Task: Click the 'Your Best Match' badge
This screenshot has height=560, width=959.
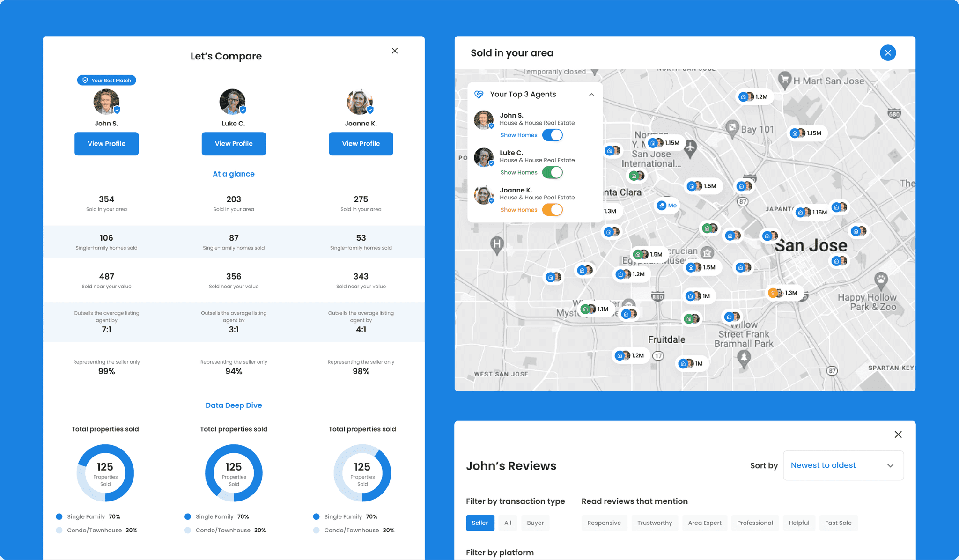Action: tap(107, 80)
